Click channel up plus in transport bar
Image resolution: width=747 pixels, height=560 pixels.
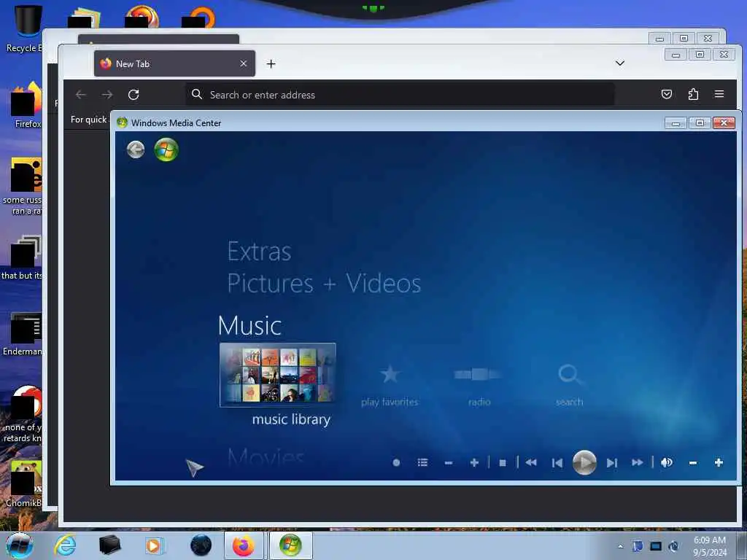coord(474,462)
